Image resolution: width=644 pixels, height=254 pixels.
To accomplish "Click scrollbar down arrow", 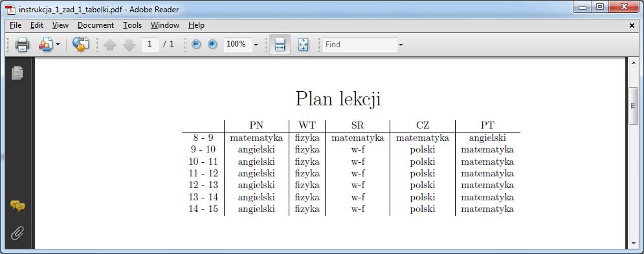I will point(633,244).
